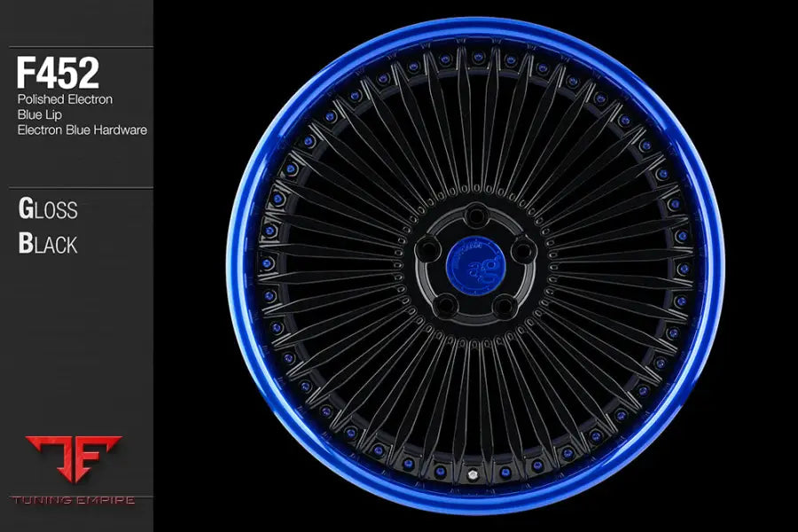Click the 'Black' finish label
Image resolution: width=798 pixels, height=532 pixels.
point(48,243)
